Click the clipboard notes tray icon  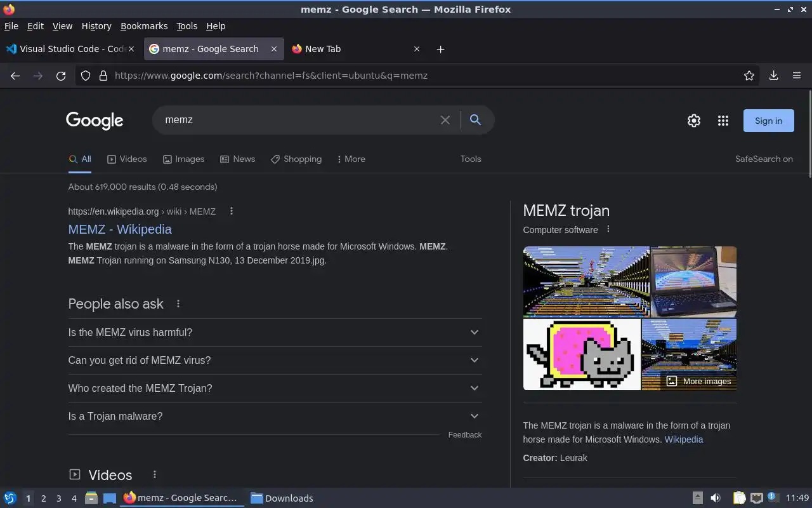tap(739, 498)
